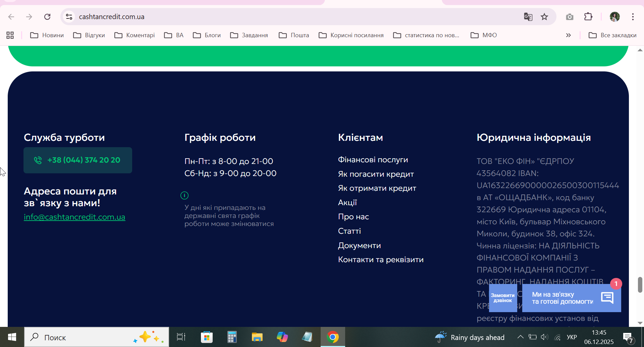The height and width of the screenshot is (347, 644).
Task: Call the +38 (044) 374 20 20 button
Action: pyautogui.click(x=78, y=160)
